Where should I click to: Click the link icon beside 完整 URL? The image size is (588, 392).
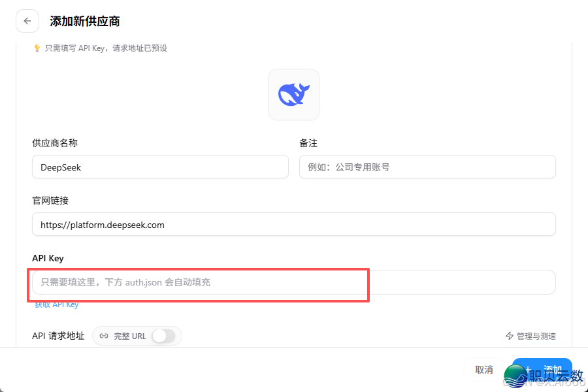click(x=104, y=336)
